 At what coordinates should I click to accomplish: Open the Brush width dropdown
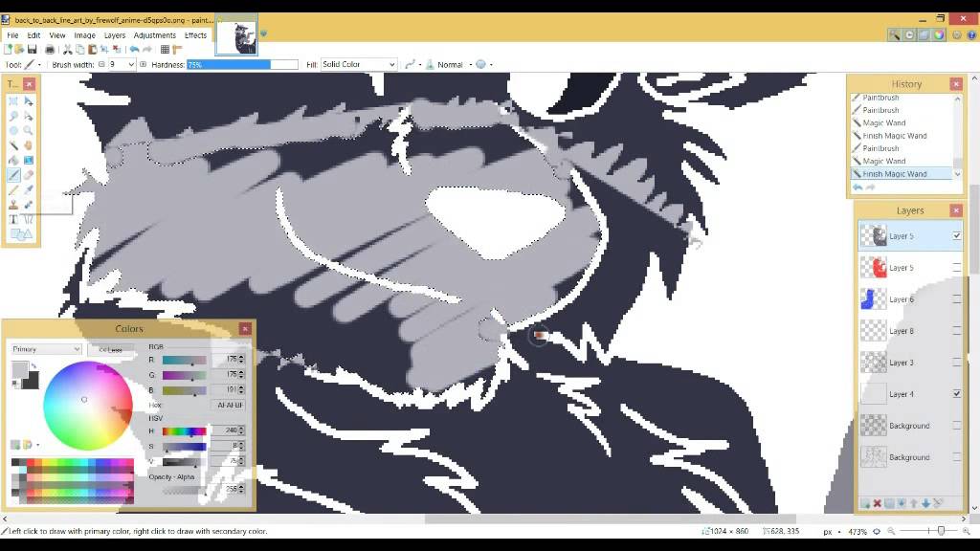130,64
